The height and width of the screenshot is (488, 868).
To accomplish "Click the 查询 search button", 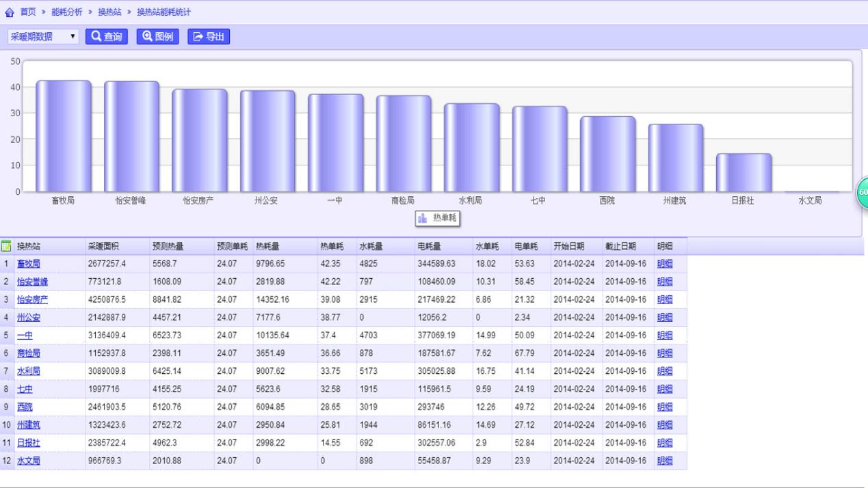I will click(107, 37).
